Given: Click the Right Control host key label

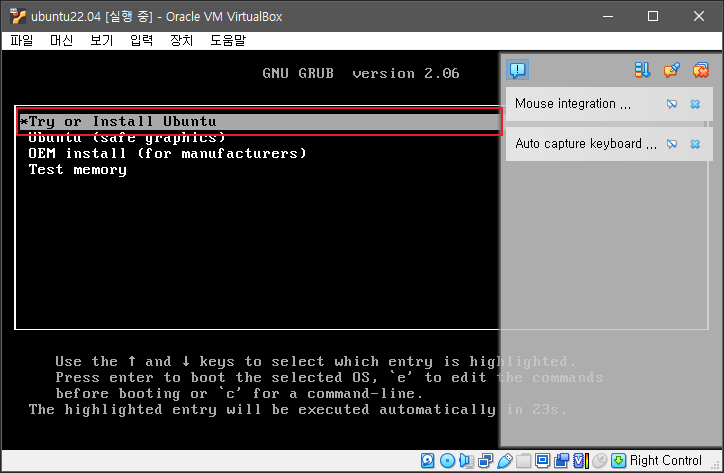Looking at the screenshot, I should pyautogui.click(x=665, y=461).
